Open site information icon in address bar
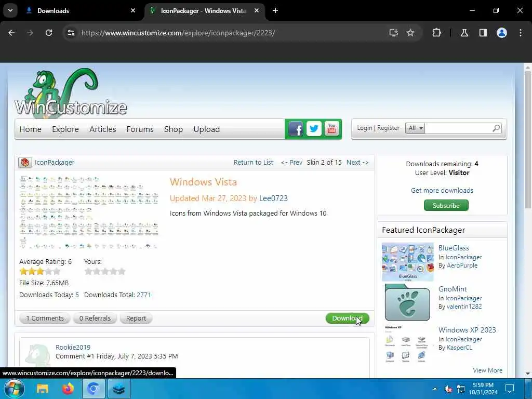Image resolution: width=532 pixels, height=399 pixels. [71, 33]
